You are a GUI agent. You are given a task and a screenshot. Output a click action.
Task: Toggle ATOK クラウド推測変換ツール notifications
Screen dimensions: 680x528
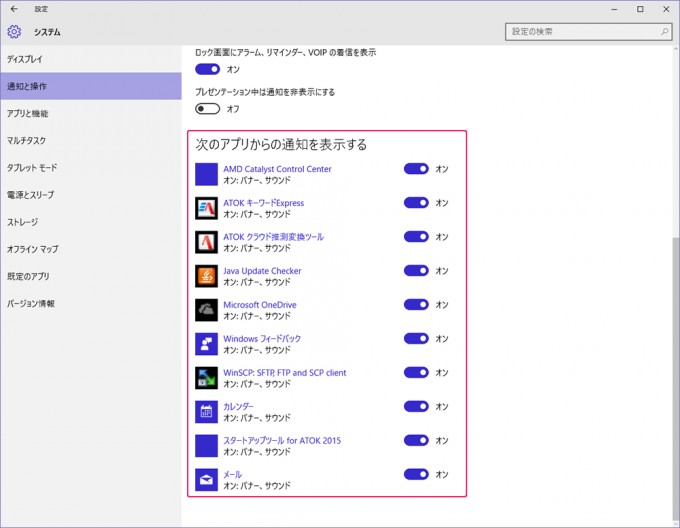point(416,236)
